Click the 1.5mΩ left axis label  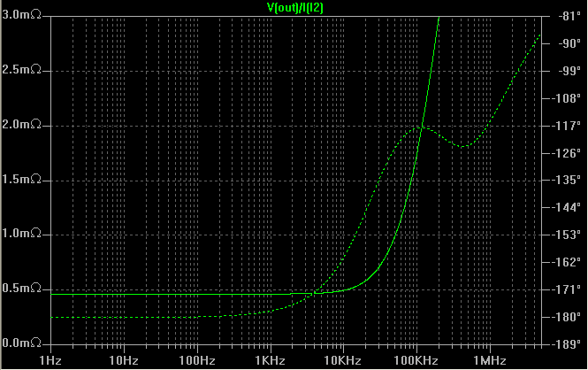coord(21,180)
